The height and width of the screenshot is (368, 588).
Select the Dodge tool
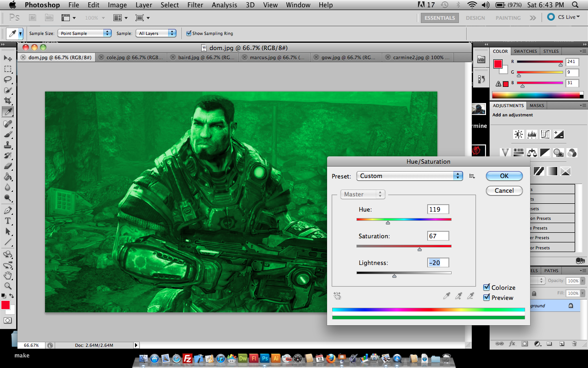pos(8,198)
